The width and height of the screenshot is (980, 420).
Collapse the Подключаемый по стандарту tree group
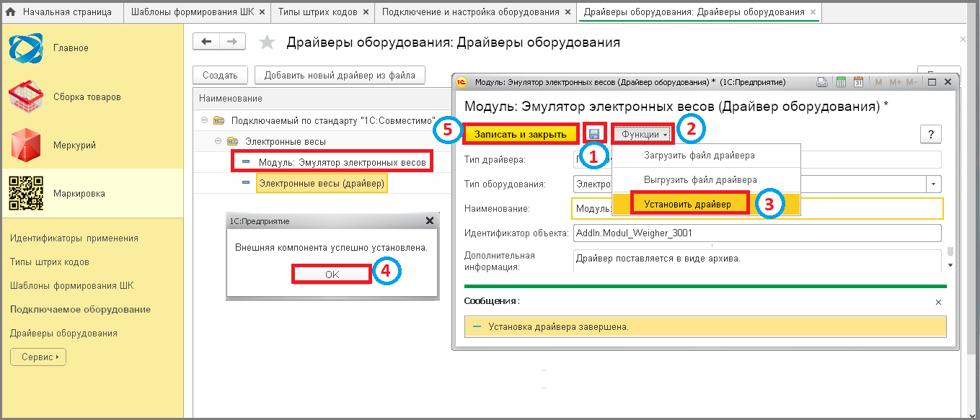pyautogui.click(x=204, y=120)
